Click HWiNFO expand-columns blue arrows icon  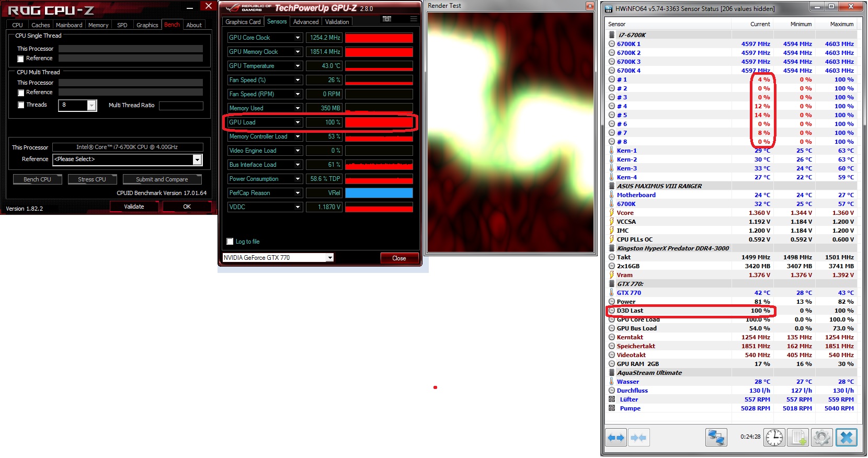tap(616, 438)
